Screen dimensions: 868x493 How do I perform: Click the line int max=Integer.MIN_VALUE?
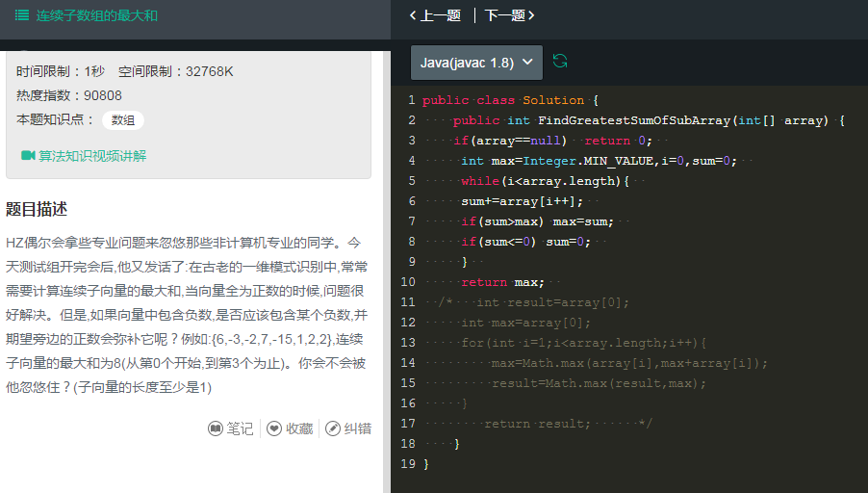click(x=599, y=161)
